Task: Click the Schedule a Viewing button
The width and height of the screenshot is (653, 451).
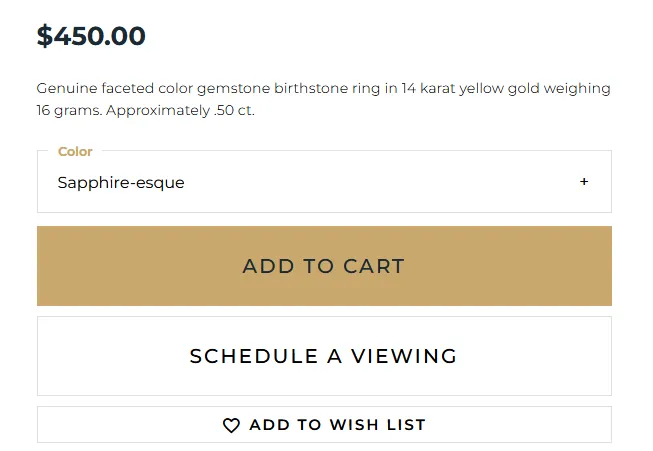Action: 324,356
